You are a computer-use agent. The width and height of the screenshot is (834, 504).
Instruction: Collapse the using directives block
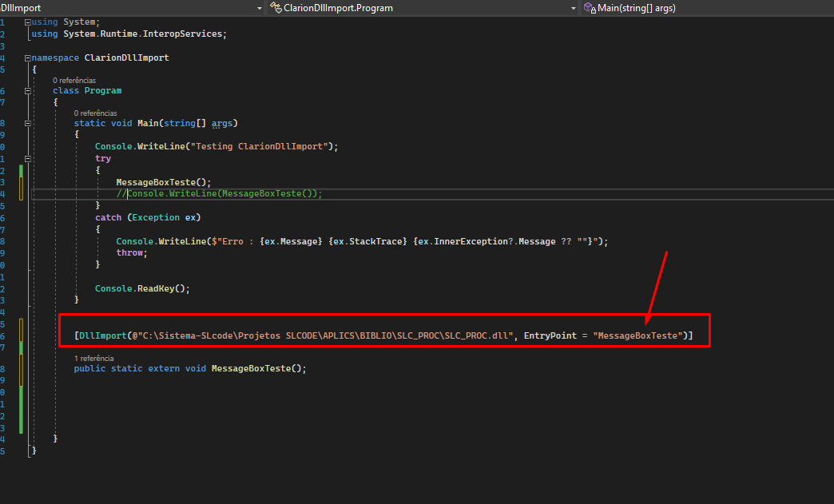[x=28, y=22]
